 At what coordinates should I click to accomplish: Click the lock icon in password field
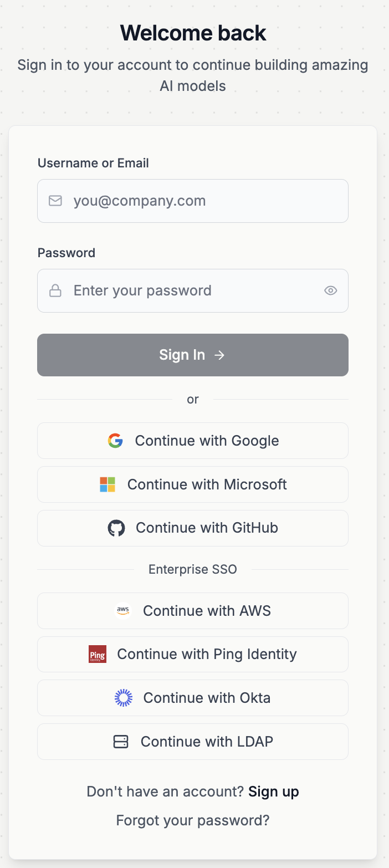[55, 290]
